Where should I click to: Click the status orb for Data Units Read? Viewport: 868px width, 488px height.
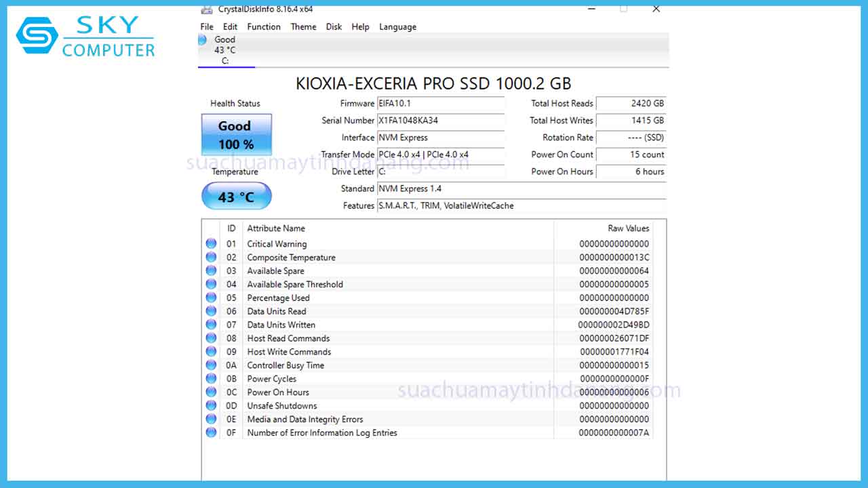211,311
